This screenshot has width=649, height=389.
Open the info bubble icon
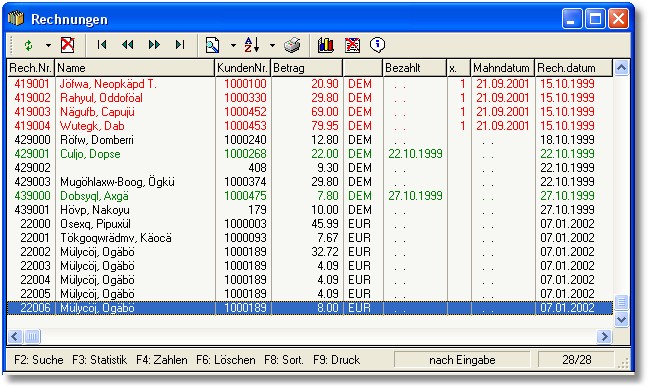(x=377, y=45)
